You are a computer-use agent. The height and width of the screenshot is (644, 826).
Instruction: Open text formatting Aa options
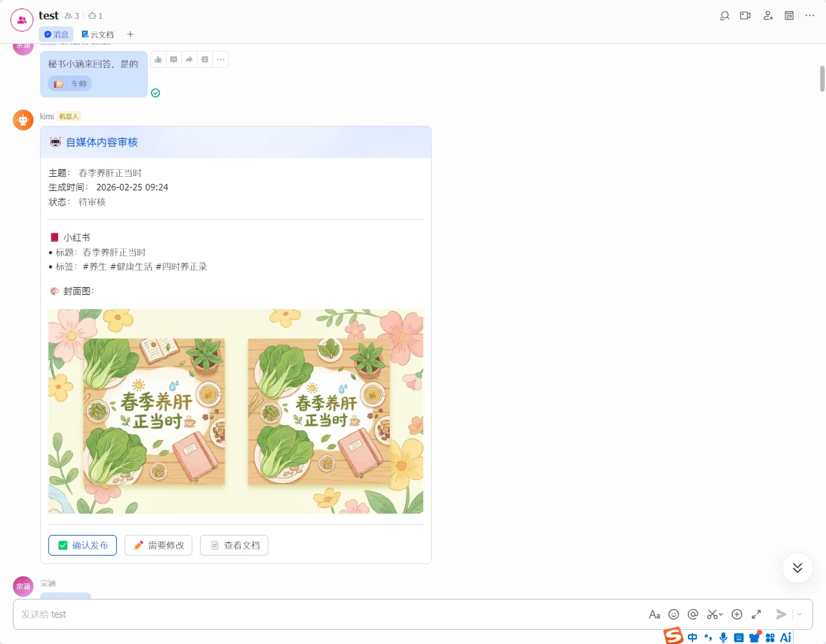click(654, 614)
